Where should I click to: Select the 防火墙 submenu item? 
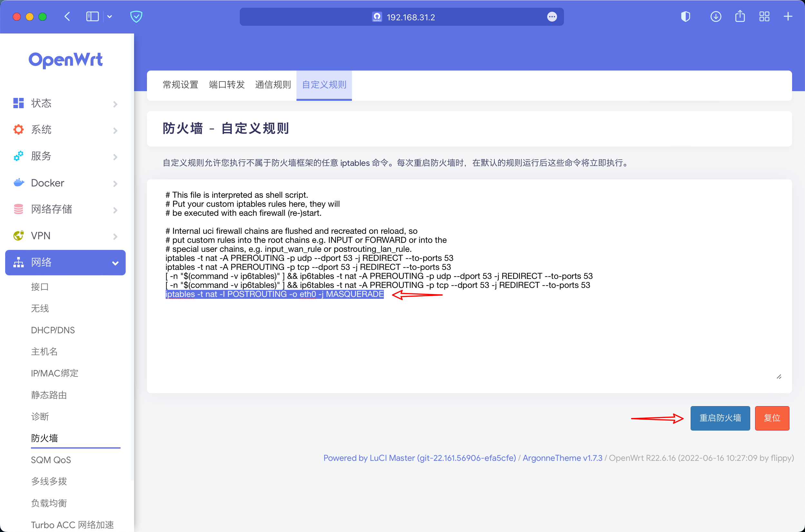tap(44, 438)
